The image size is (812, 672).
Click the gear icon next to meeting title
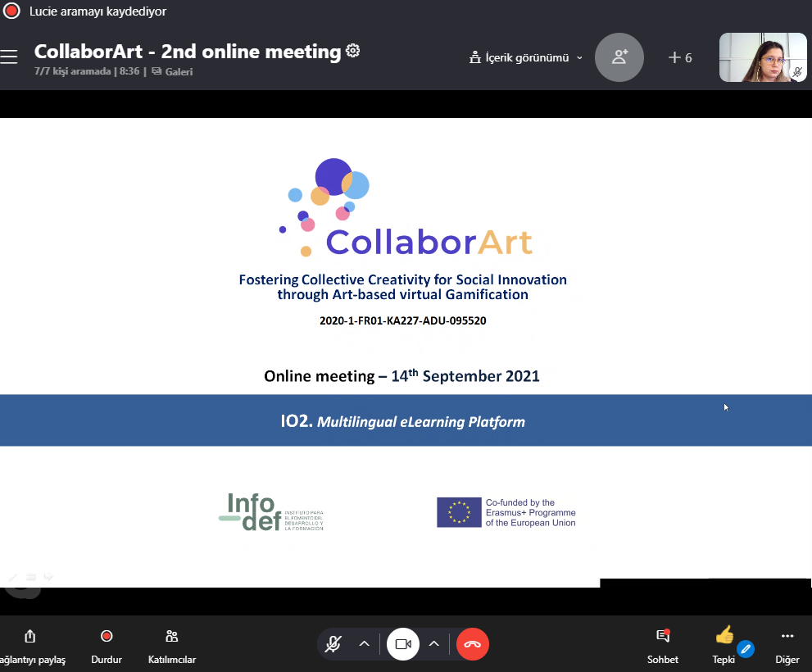(353, 51)
